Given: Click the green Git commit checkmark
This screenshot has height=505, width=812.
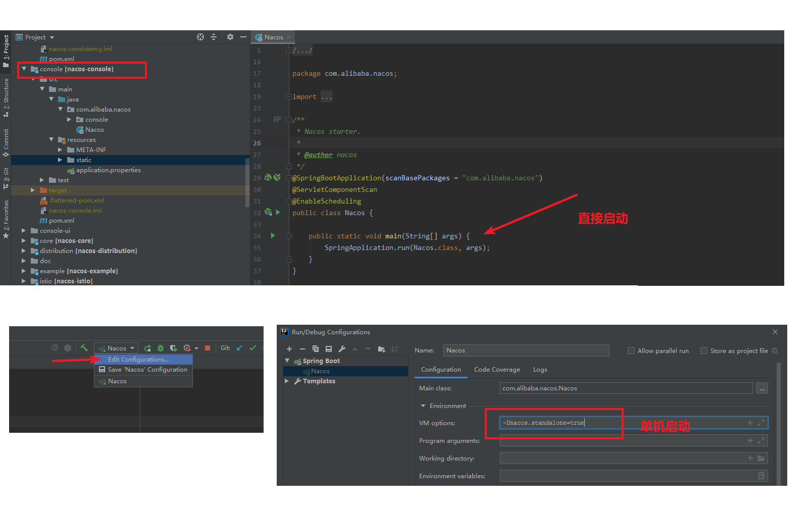Looking at the screenshot, I should (x=252, y=348).
